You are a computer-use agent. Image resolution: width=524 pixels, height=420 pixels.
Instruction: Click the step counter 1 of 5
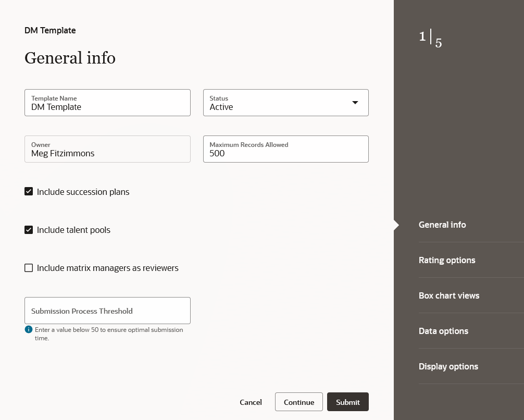point(430,38)
